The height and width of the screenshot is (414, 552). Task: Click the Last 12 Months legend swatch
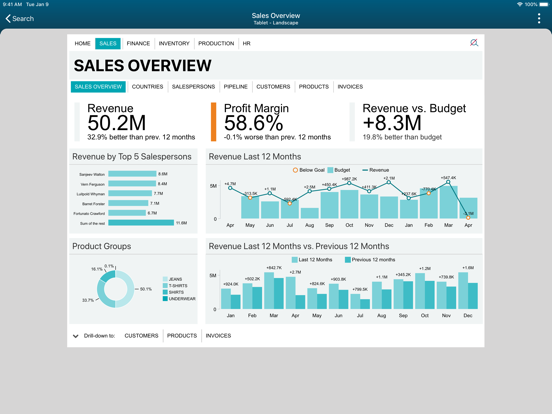pyautogui.click(x=295, y=260)
